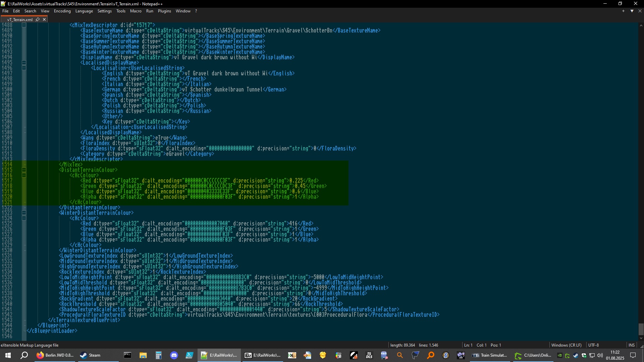Click the UTF-8 encoding status field
This screenshot has height=362, width=644.
click(593, 345)
